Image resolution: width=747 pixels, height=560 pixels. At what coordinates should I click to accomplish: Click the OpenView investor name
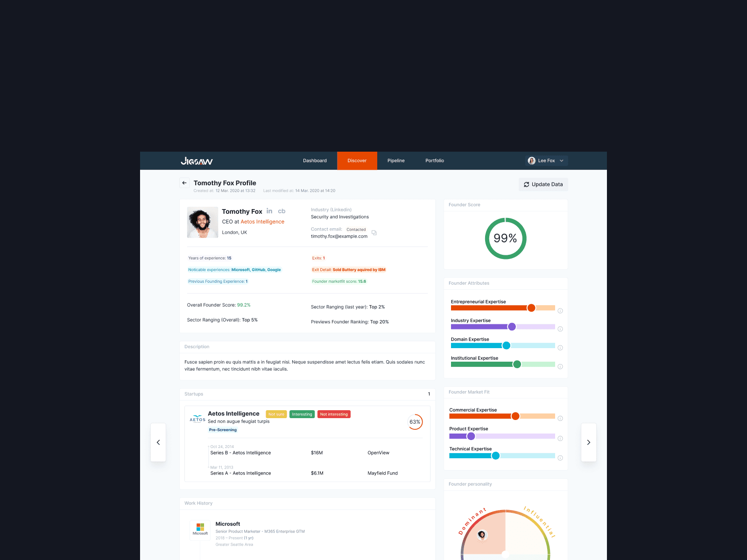coord(378,453)
